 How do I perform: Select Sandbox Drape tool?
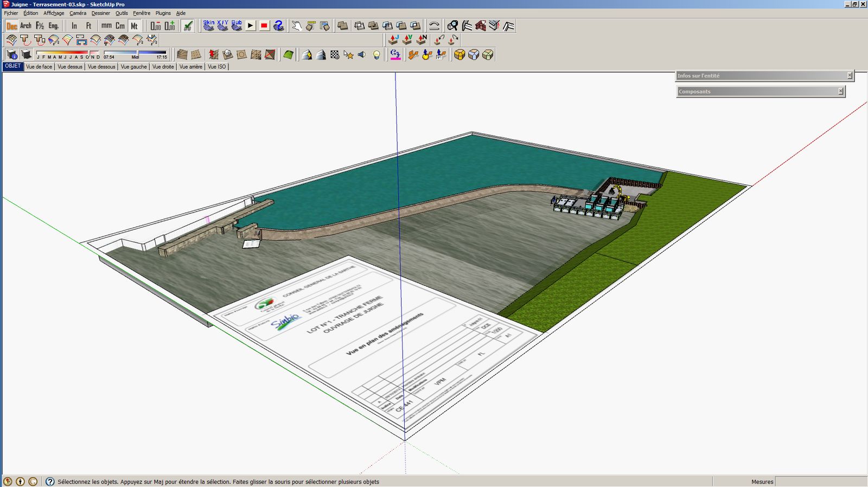[x=242, y=54]
